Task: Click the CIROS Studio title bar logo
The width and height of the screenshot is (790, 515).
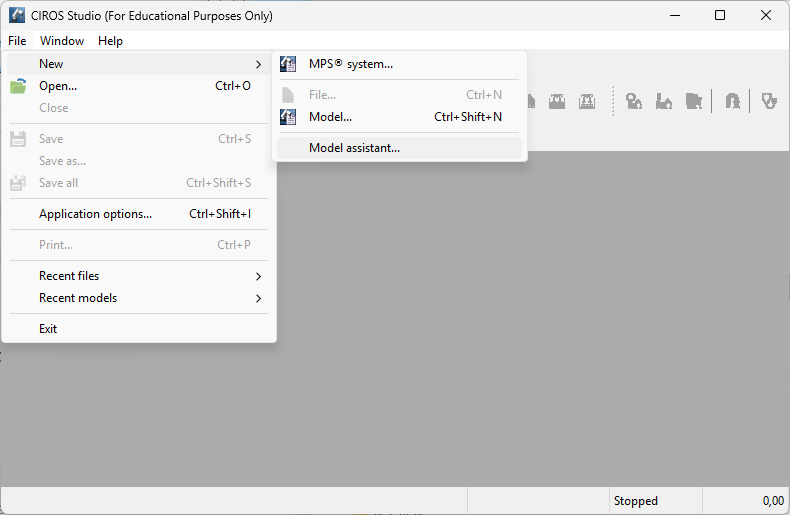Action: tap(17, 15)
